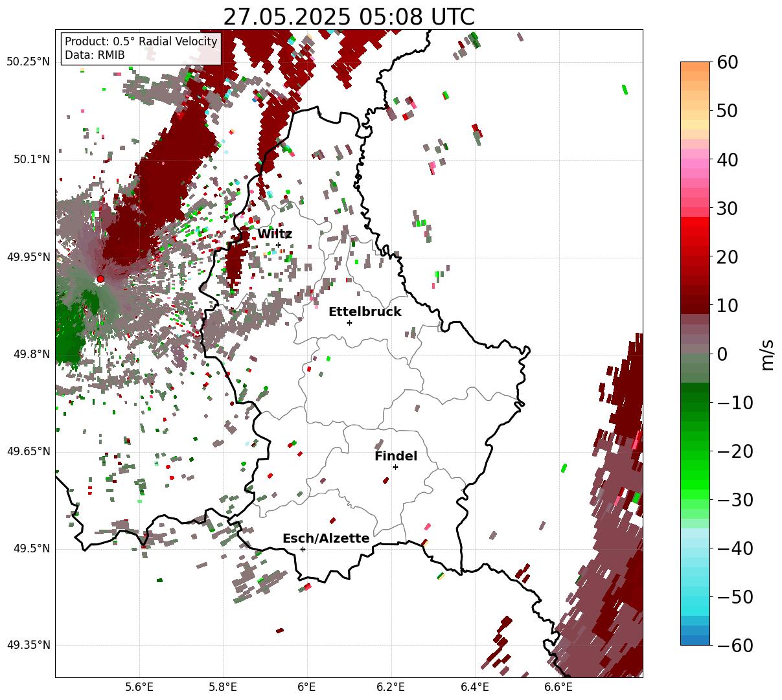The height and width of the screenshot is (700, 782).
Task: Pick the orange 60 m/s colorbar segment
Action: click(695, 67)
